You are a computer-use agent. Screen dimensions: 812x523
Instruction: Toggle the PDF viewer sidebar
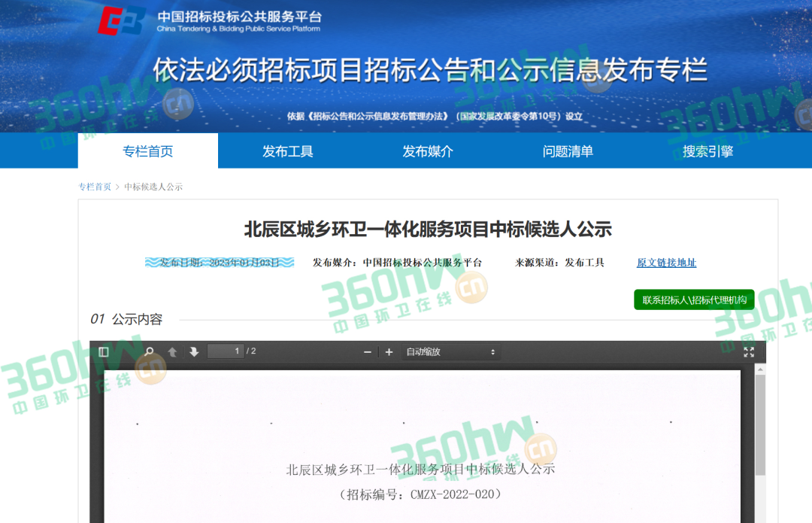coord(104,352)
